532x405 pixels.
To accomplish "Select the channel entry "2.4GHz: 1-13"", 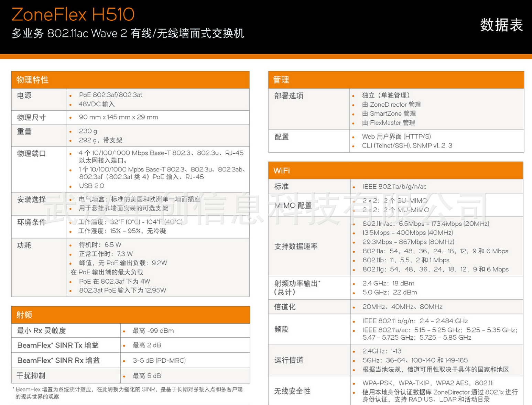I will (382, 351).
